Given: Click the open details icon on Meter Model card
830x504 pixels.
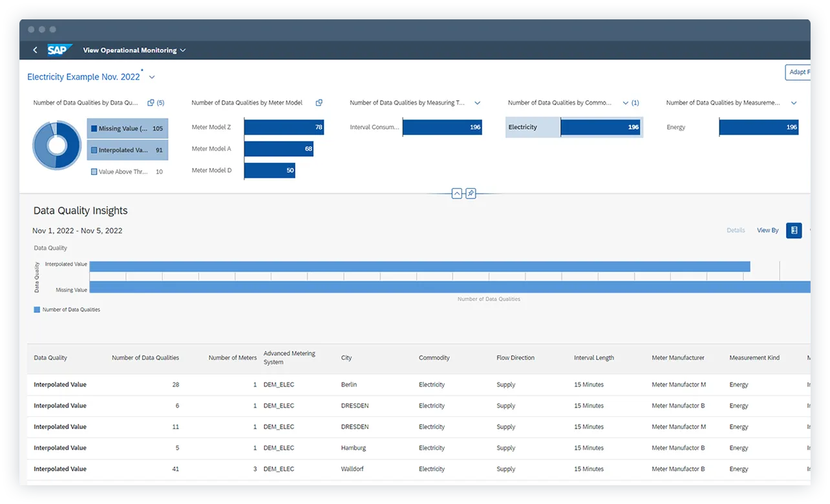Looking at the screenshot, I should 318,102.
